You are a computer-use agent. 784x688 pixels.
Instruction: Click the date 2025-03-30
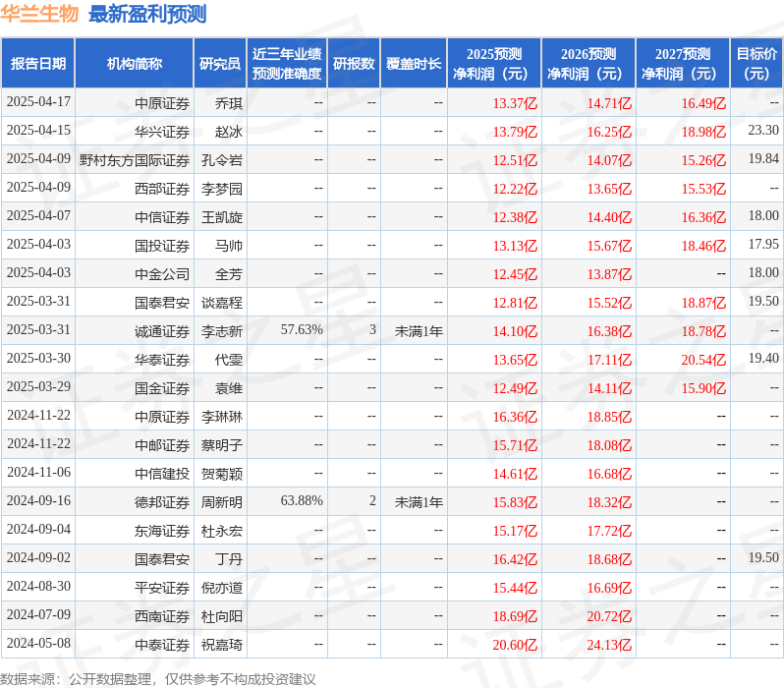point(38,359)
